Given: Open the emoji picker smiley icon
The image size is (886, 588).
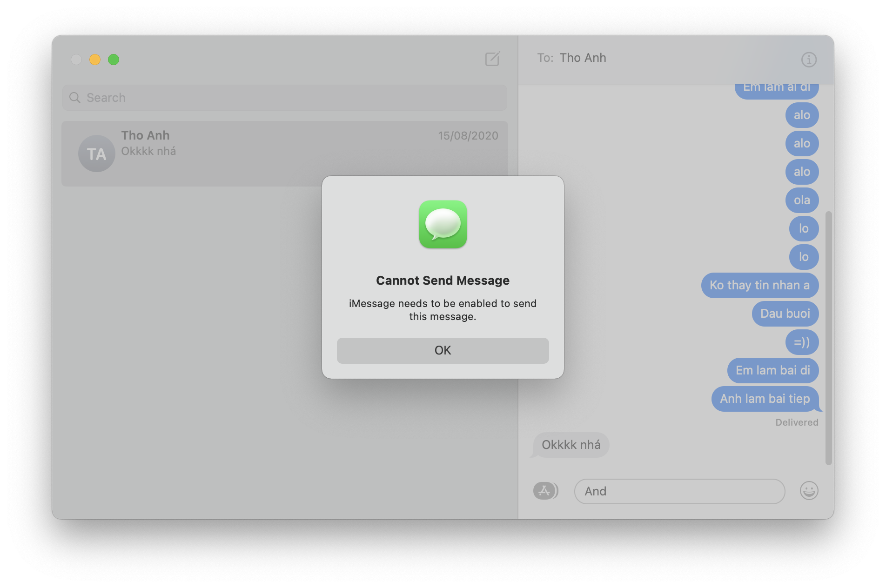Looking at the screenshot, I should 809,491.
